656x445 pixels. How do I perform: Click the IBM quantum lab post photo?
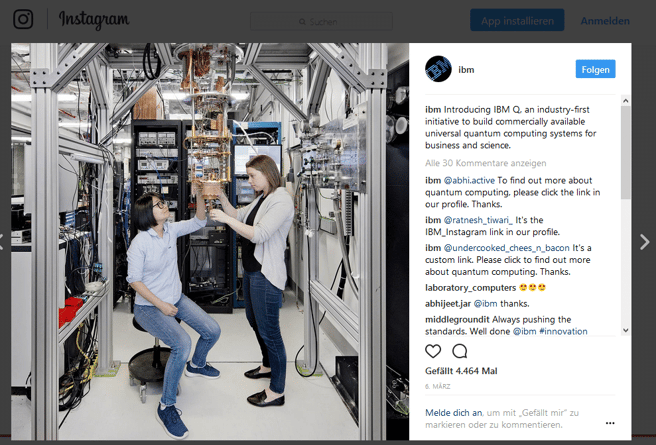(210, 241)
